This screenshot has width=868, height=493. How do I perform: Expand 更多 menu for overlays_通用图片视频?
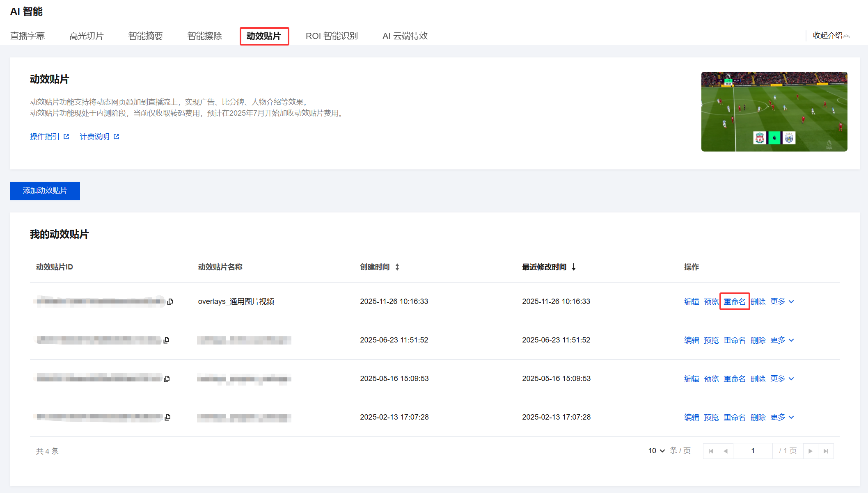tap(782, 301)
